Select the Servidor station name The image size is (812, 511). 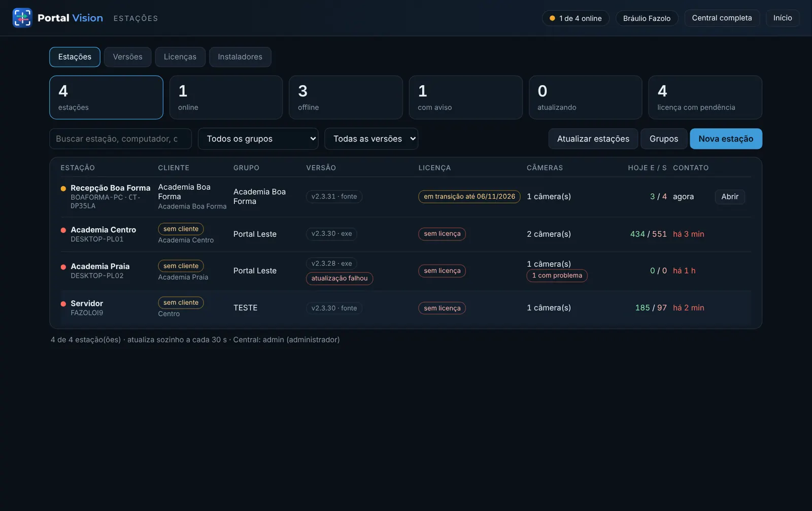tap(87, 303)
